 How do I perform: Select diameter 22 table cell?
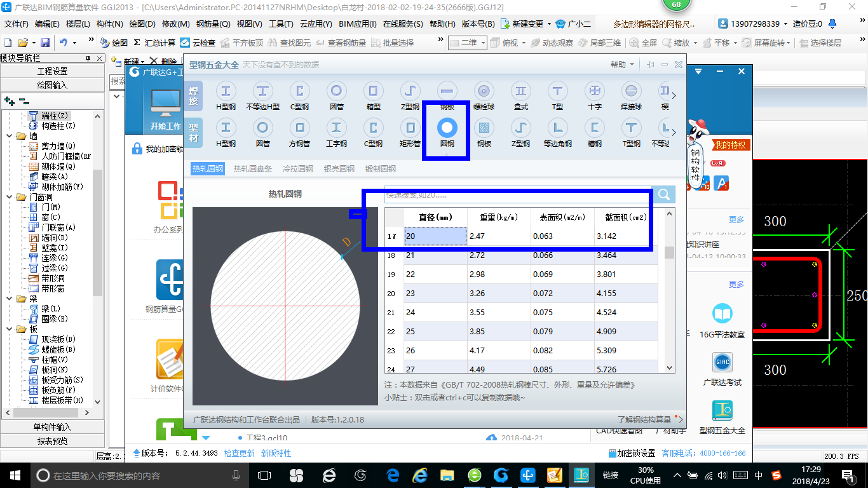coord(435,274)
